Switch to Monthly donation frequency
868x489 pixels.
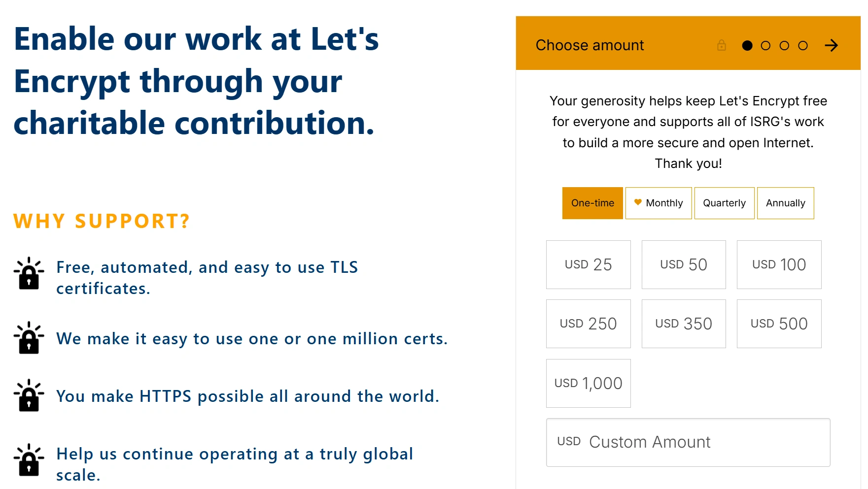pyautogui.click(x=659, y=203)
